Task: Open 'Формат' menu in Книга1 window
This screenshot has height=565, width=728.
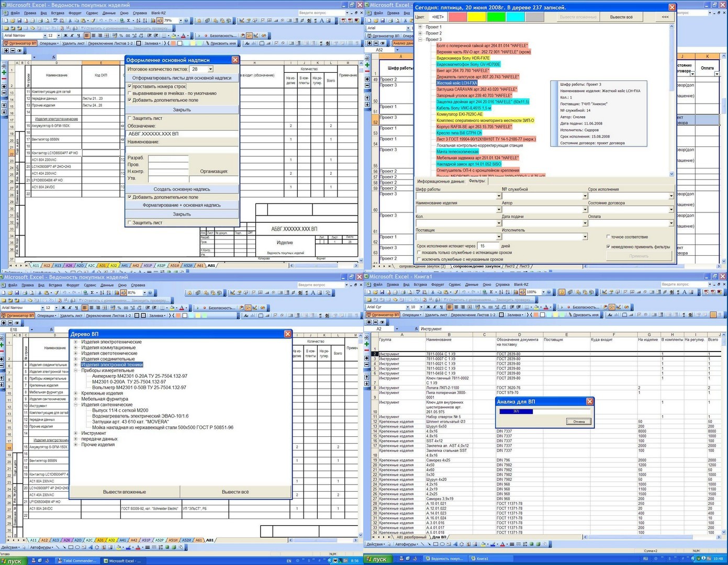Action: coord(438,285)
